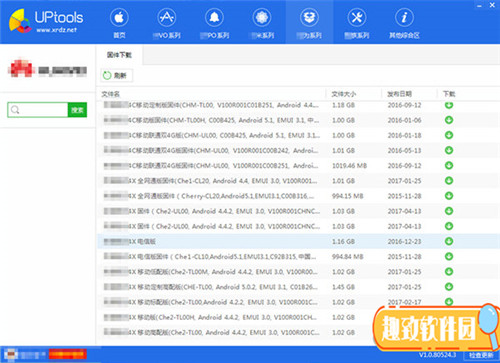Screen dimensions: 500x363
Task: Select the CHE-TL00 Android 5.0.2 file name
Action: pos(210,287)
